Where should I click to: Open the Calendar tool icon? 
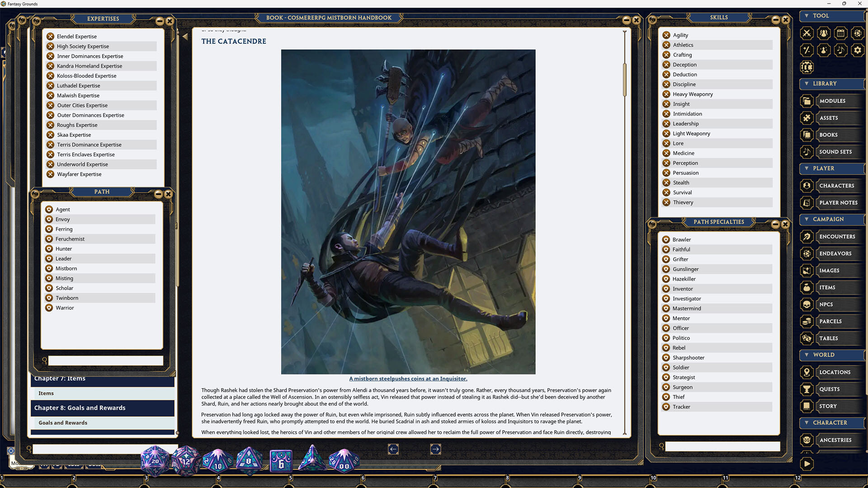click(x=840, y=33)
